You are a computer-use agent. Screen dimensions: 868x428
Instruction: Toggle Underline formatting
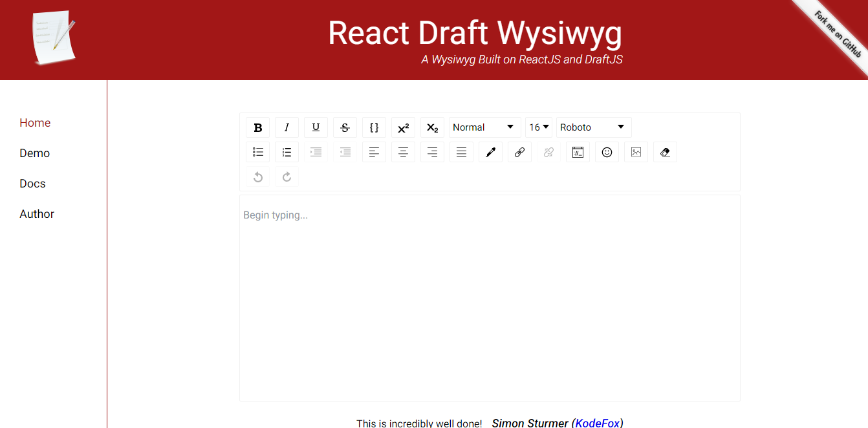tap(316, 127)
